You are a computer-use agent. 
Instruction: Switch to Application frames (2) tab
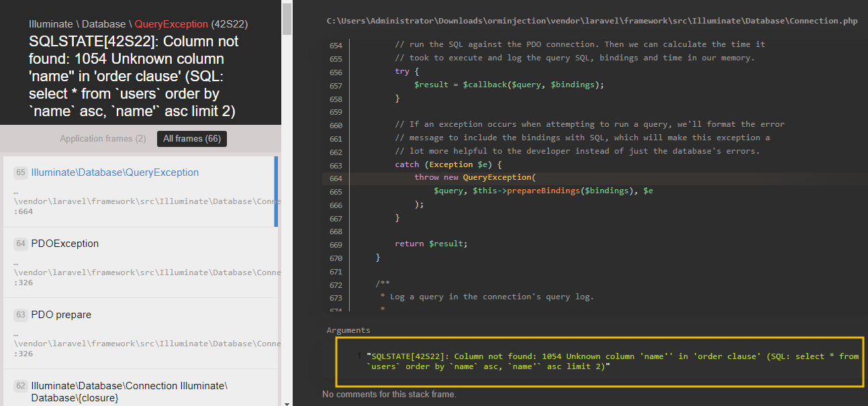[x=103, y=139]
